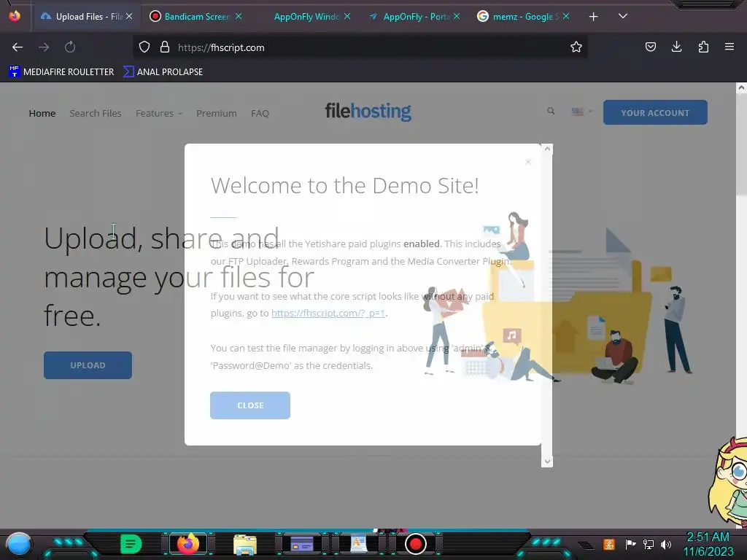Click the dialog scrollbar down arrow

[x=547, y=462]
